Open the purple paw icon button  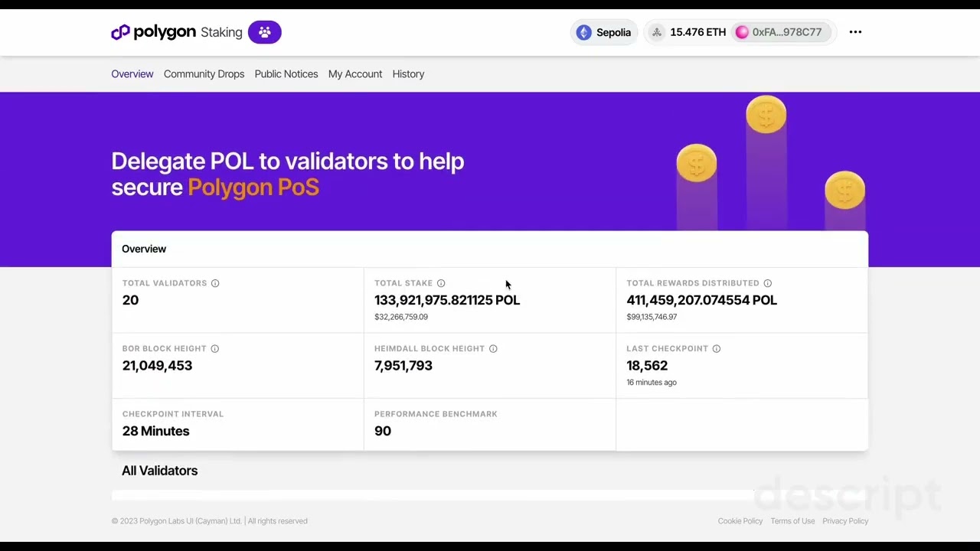coord(265,32)
